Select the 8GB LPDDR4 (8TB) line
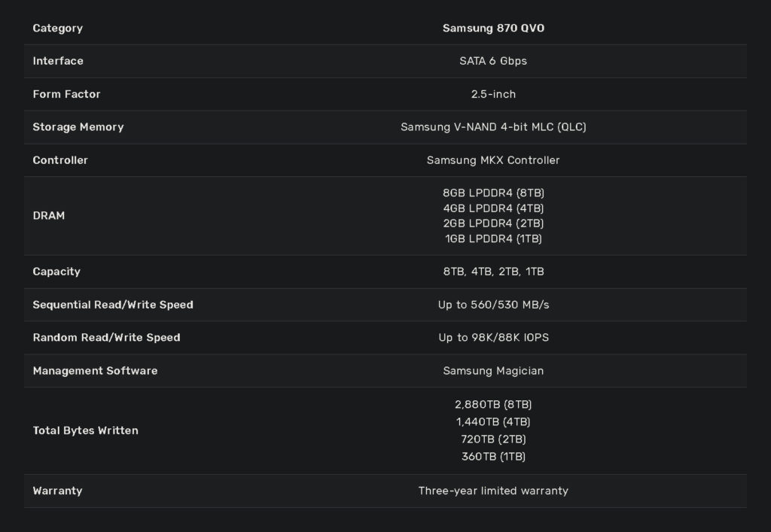Screen dimensions: 771x532 (x=493, y=193)
